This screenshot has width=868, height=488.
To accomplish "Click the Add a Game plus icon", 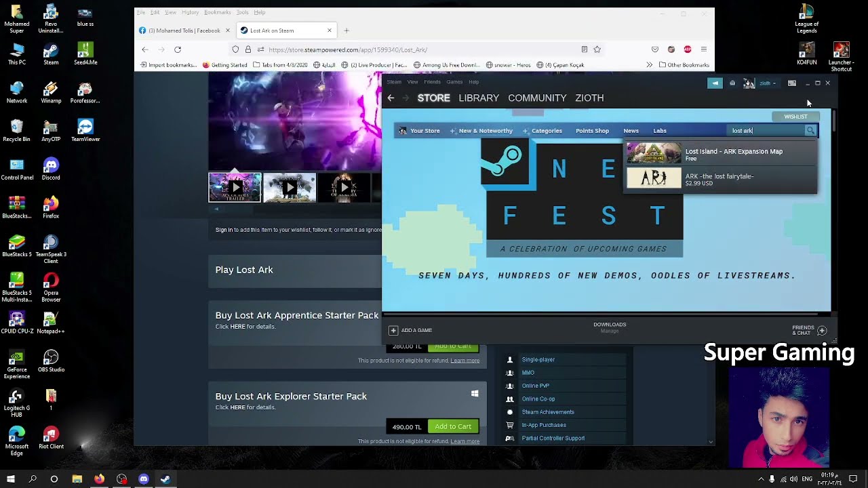I will [x=393, y=331].
